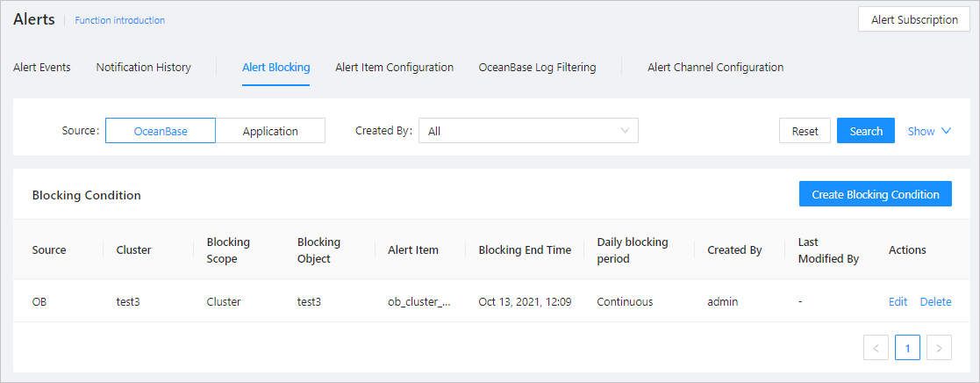Screen dimensions: 980x383
Task: Select Application as source
Action: click(x=270, y=131)
